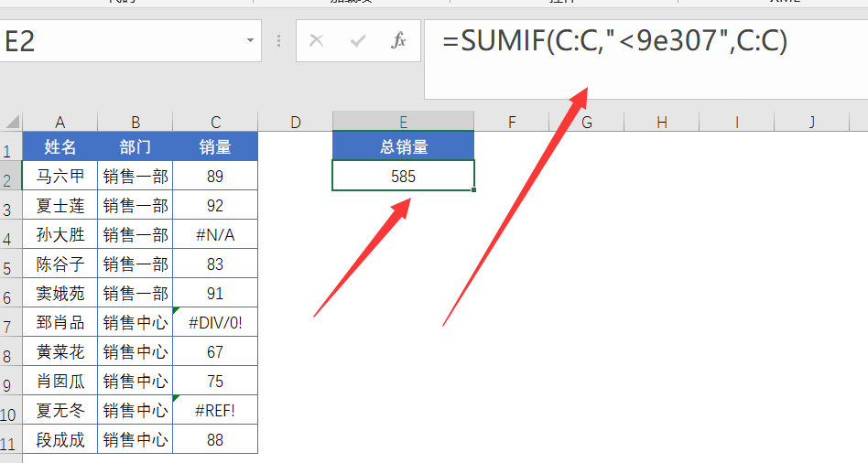Click the Select All corner triangle
Image resolution: width=868 pixels, height=463 pixels.
pyautogui.click(x=12, y=122)
